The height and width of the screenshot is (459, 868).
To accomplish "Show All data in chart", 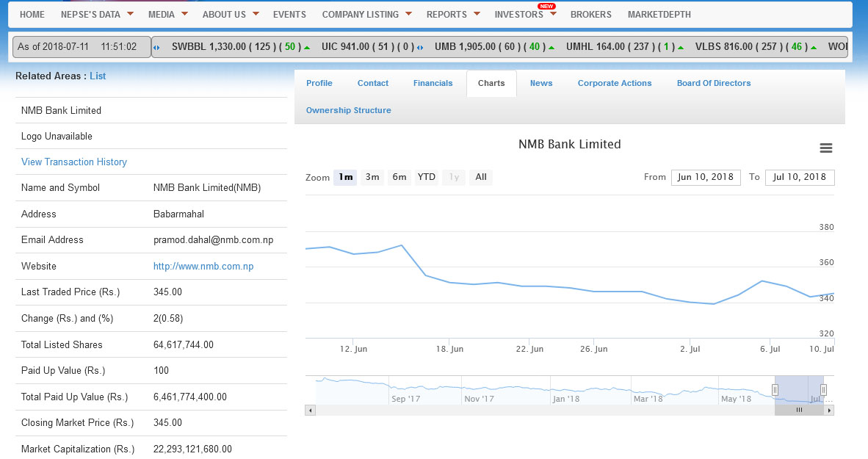I will [481, 177].
